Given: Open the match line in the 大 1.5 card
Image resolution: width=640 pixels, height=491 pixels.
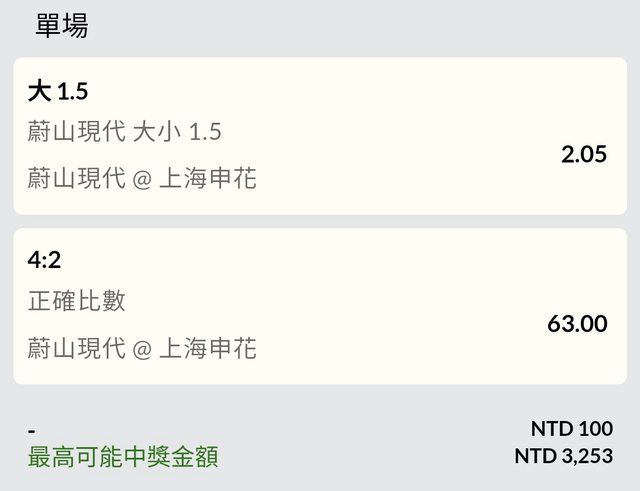Looking at the screenshot, I should coord(142,179).
